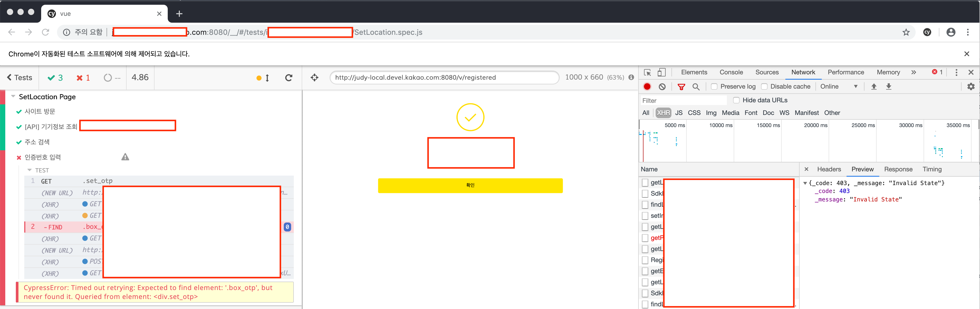Open the Online throttling dropdown

[839, 87]
